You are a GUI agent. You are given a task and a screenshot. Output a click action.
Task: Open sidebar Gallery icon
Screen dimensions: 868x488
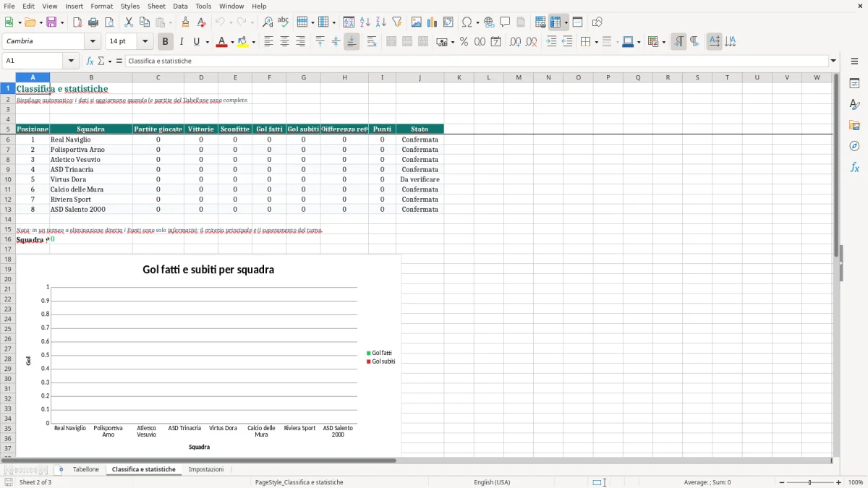click(854, 125)
